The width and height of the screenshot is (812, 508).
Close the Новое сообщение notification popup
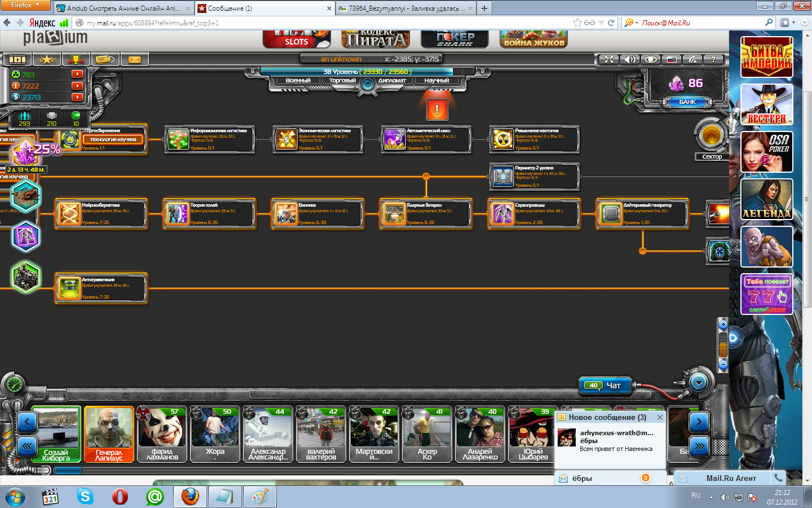pyautogui.click(x=660, y=417)
